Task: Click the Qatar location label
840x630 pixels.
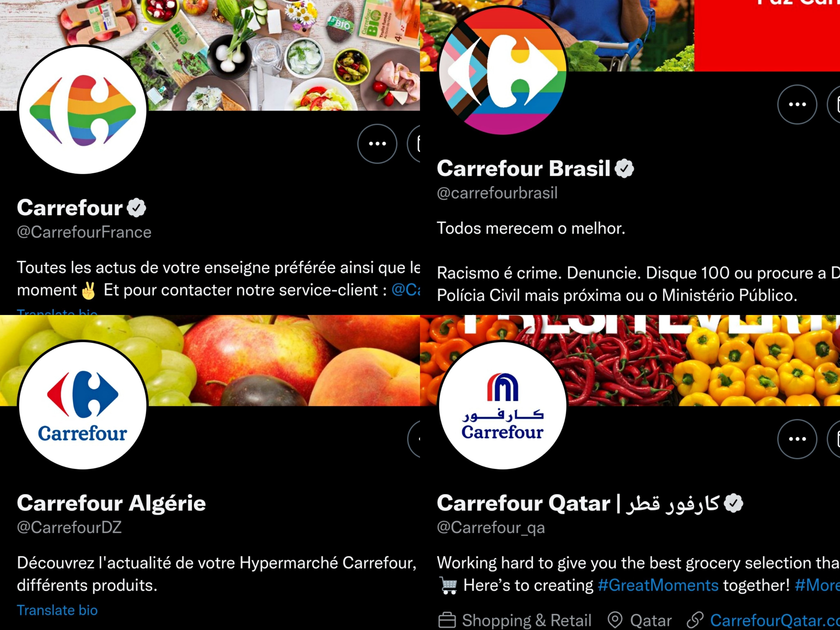Action: coord(651,620)
